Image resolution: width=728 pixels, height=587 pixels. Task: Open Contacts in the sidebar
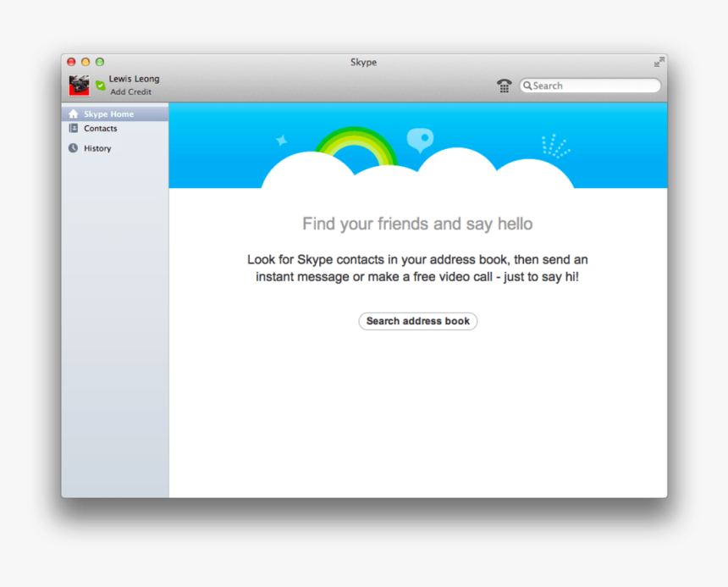(x=115, y=128)
